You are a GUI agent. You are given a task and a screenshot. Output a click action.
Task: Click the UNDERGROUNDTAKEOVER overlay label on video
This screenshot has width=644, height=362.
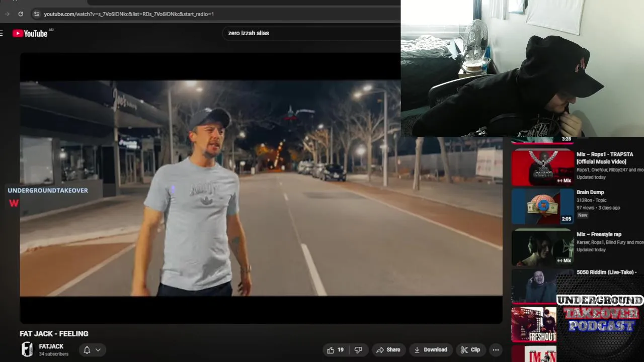click(x=48, y=190)
